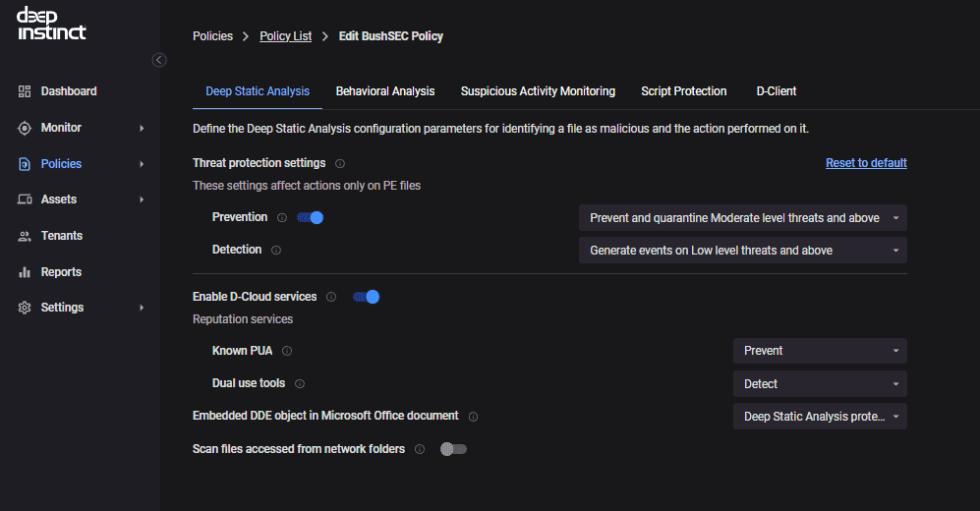The height and width of the screenshot is (511, 980).
Task: Open the Embedded DDE object dropdown
Action: click(x=820, y=417)
